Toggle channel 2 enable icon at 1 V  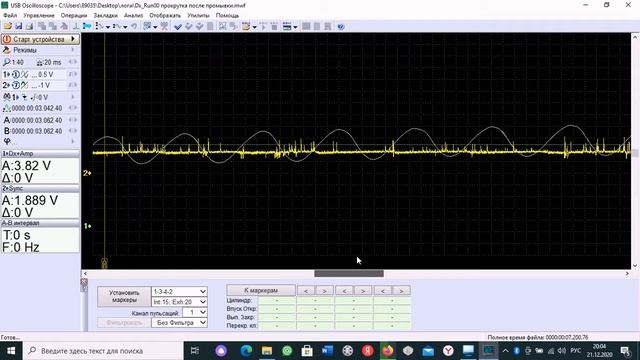(x=16, y=85)
